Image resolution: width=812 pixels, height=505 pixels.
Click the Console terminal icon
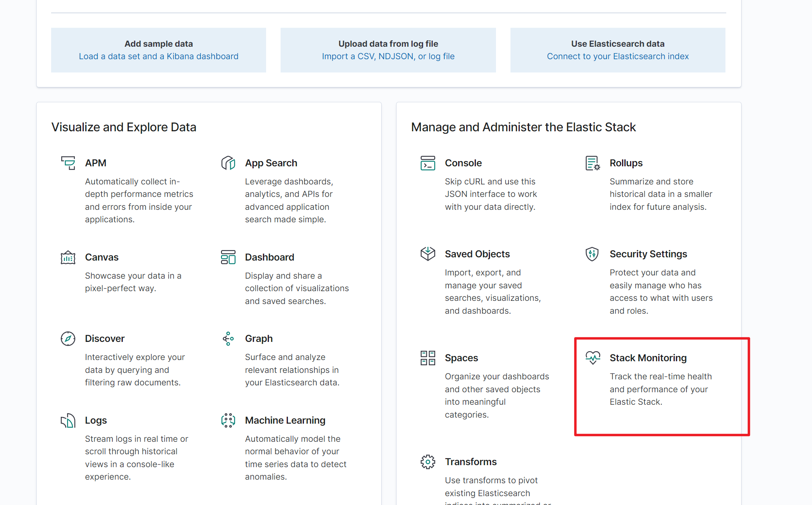pos(428,163)
